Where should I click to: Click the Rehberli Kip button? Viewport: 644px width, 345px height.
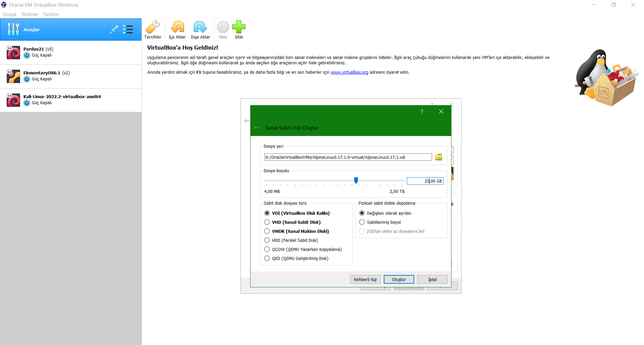(x=365, y=279)
